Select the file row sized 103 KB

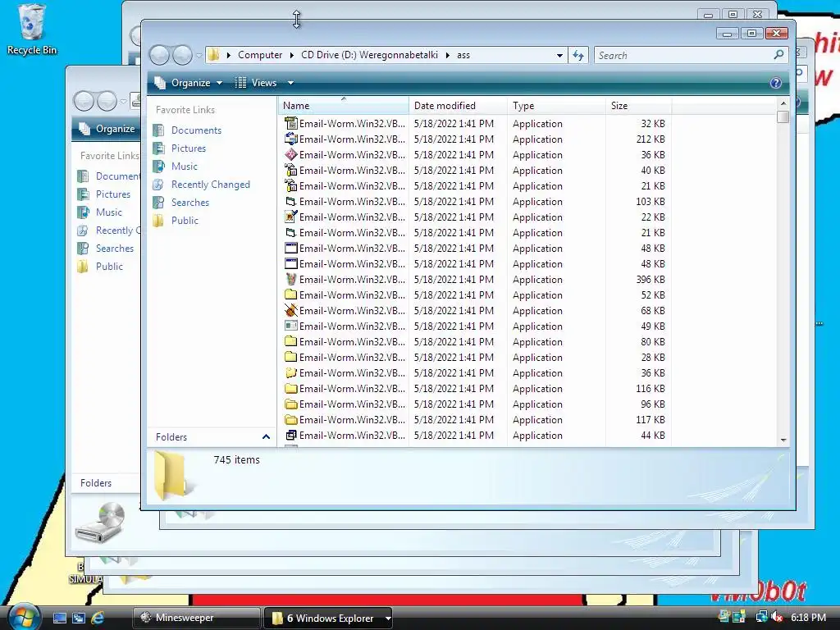tap(475, 202)
